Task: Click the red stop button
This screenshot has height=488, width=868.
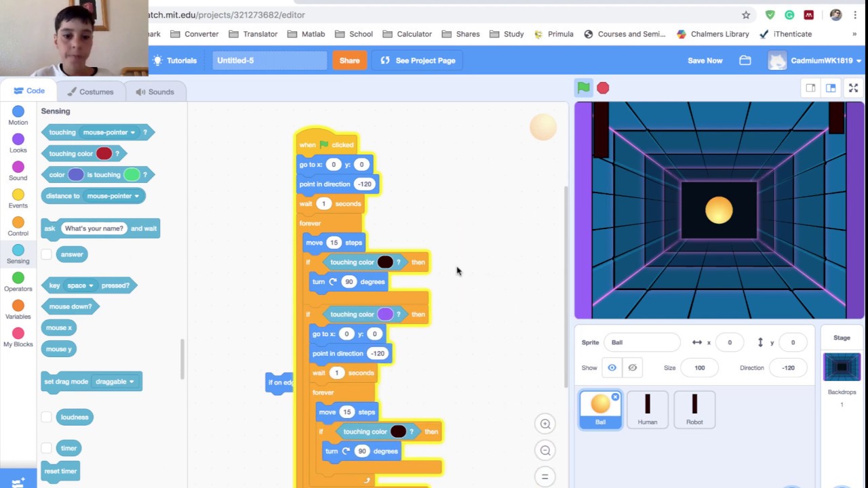Action: [x=603, y=88]
